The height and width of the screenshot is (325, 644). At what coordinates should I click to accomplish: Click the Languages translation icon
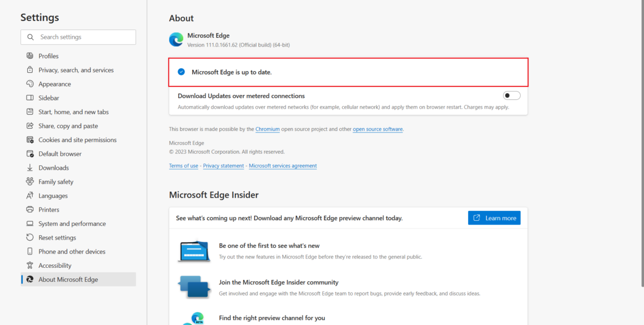pos(29,195)
